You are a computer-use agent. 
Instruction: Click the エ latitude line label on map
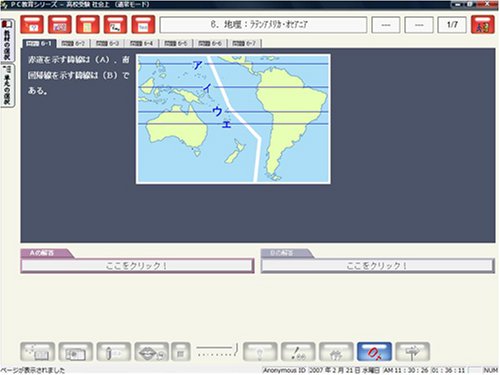(x=227, y=124)
